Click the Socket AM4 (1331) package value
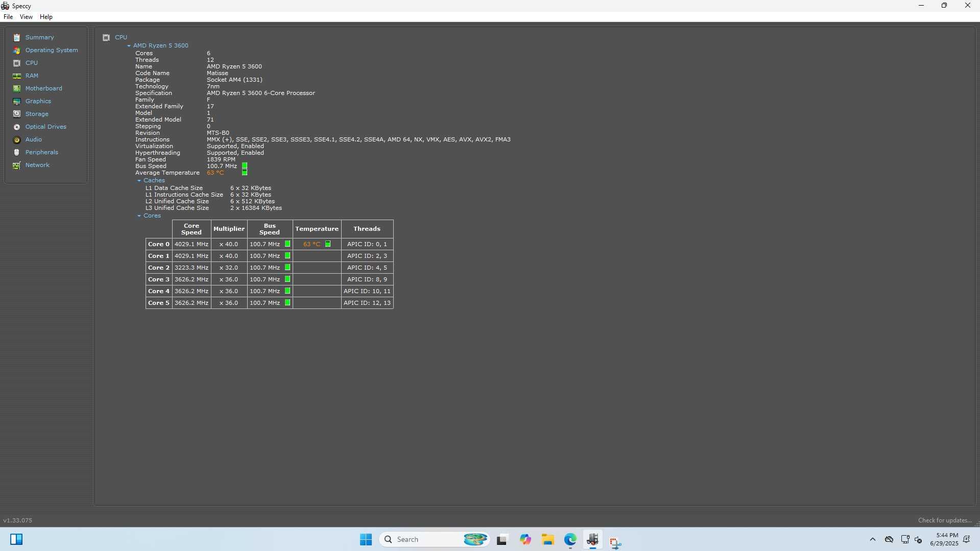Screen dimensions: 980x551 (234, 80)
